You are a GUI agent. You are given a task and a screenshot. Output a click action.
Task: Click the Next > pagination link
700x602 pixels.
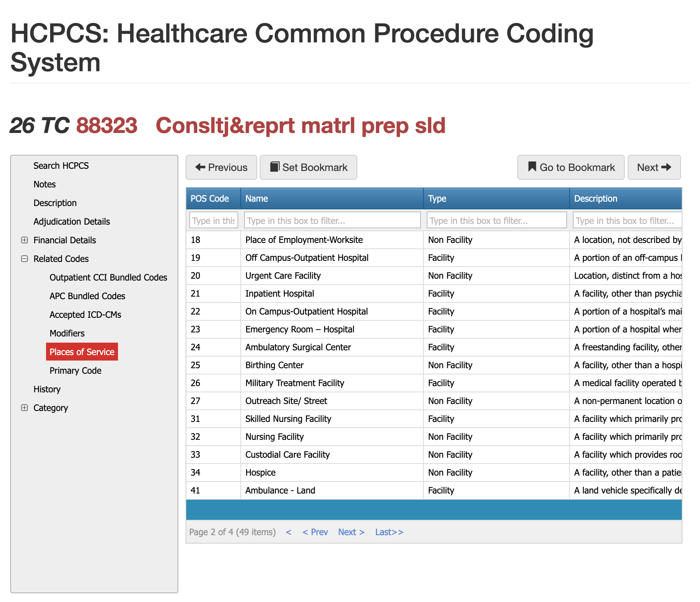[351, 532]
